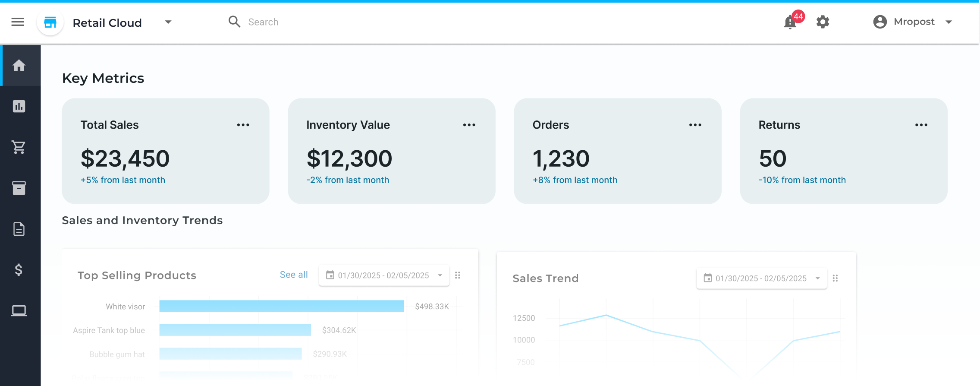Viewport: 980px width, 386px height.
Task: Open the document reports sidebar icon
Action: point(19,229)
